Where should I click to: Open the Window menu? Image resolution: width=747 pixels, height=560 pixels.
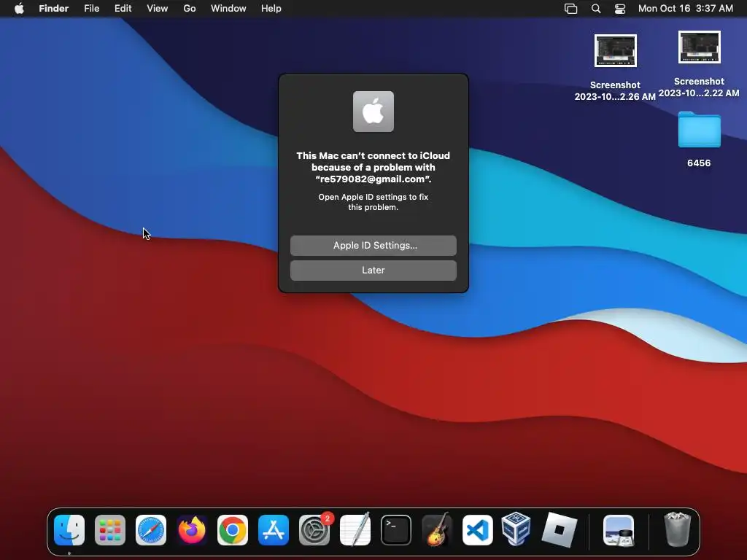pos(228,9)
